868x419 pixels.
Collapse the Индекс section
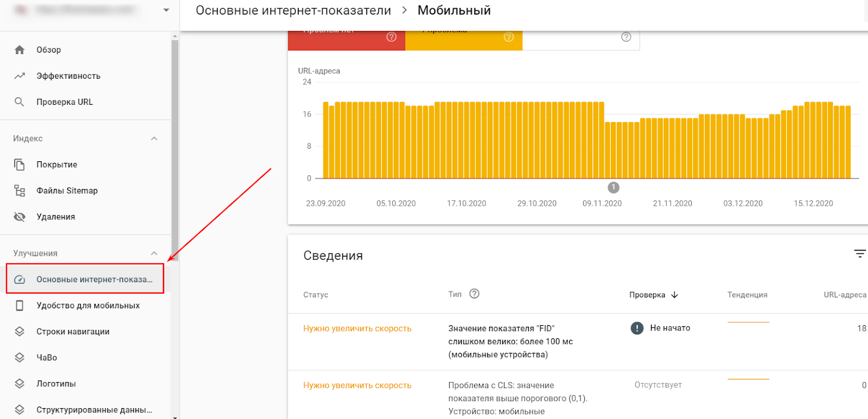(x=154, y=138)
